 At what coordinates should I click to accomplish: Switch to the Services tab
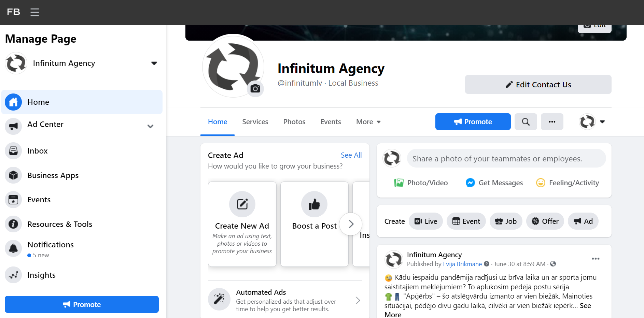[x=255, y=122]
